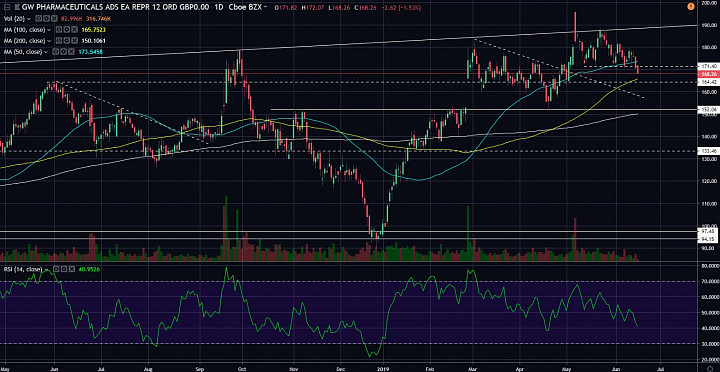Collapse the legend using the top-left minus icon
The image size is (720, 372).
click(x=7, y=7)
